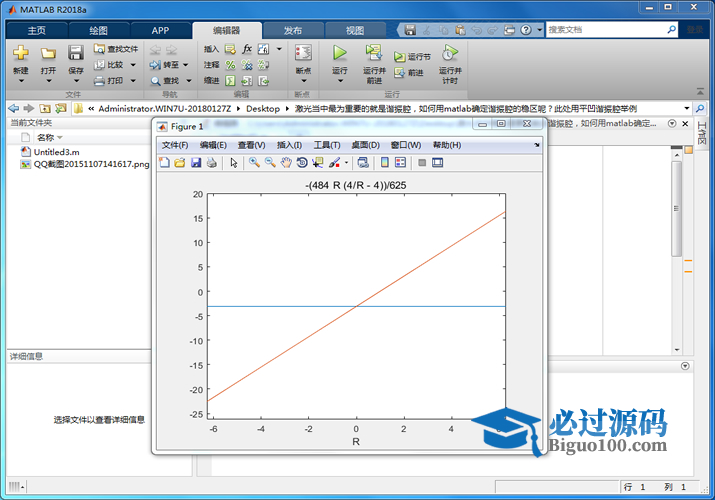The height and width of the screenshot is (500, 715).
Task: Click the browse folder icon in address bar
Action: 60,108
